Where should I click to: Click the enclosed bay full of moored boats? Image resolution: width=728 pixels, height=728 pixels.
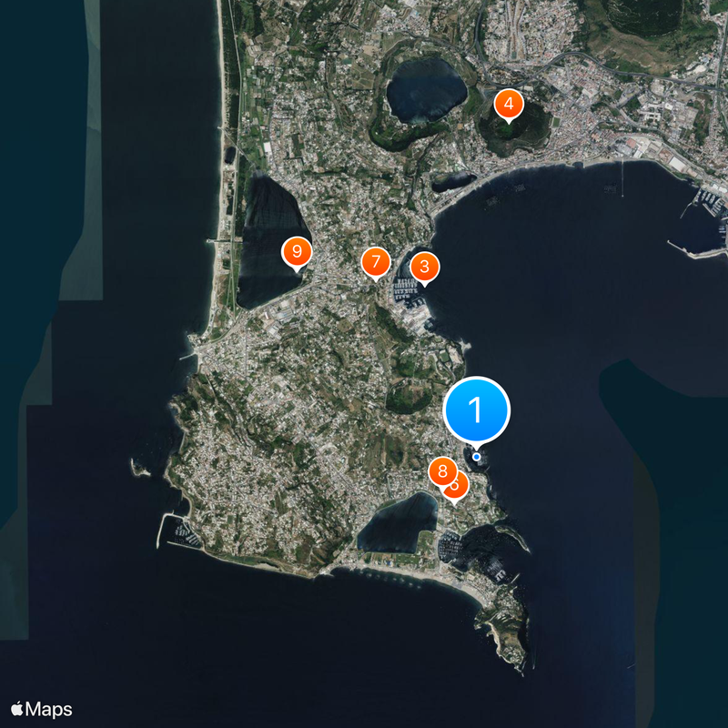pos(483,552)
